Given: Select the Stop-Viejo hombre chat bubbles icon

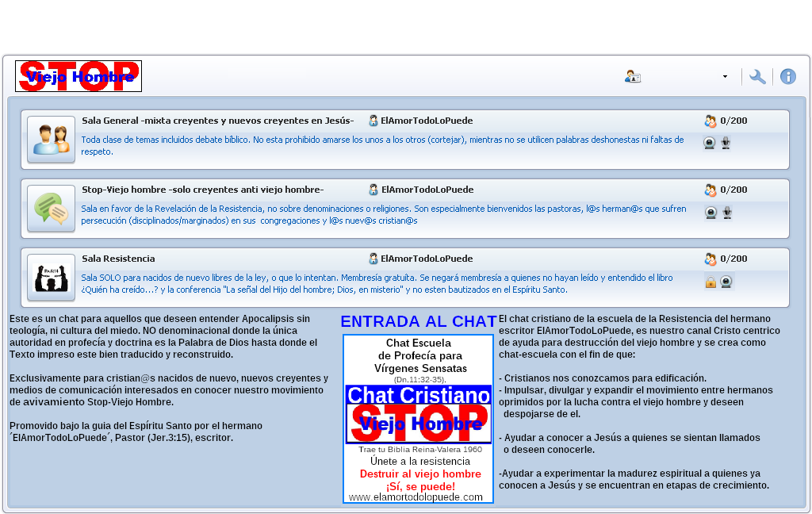Looking at the screenshot, I should tap(52, 209).
